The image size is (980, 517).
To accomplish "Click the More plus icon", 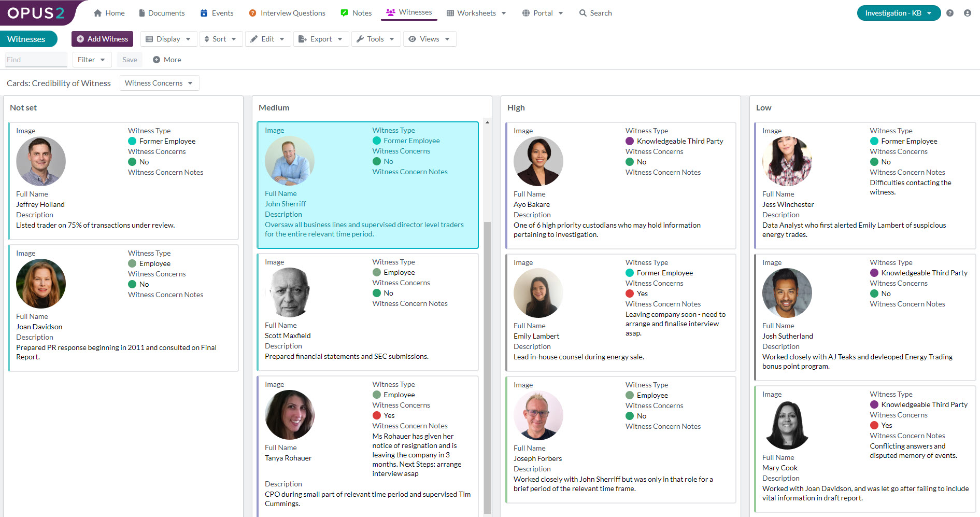I will [157, 60].
